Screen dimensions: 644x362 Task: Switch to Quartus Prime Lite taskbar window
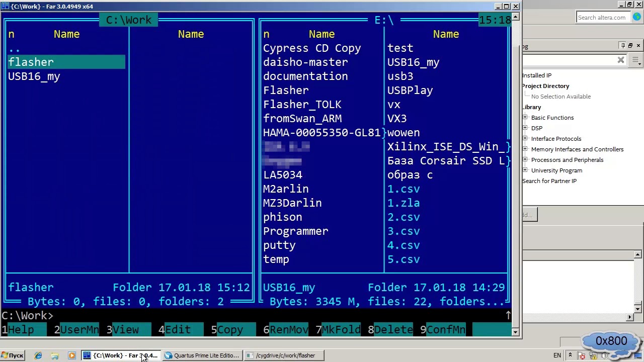tap(202, 355)
